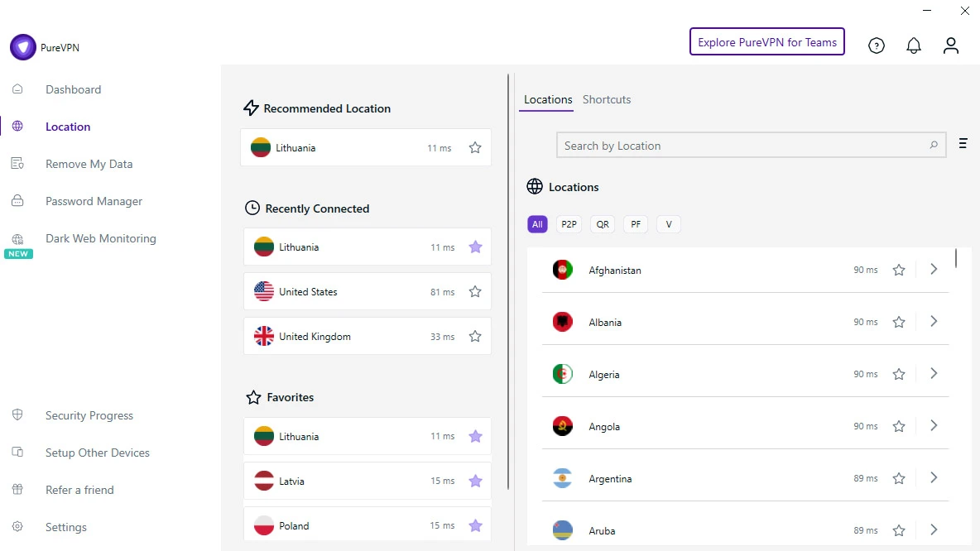Click Explore PureVPN for Teams button
980x551 pixels.
click(766, 42)
